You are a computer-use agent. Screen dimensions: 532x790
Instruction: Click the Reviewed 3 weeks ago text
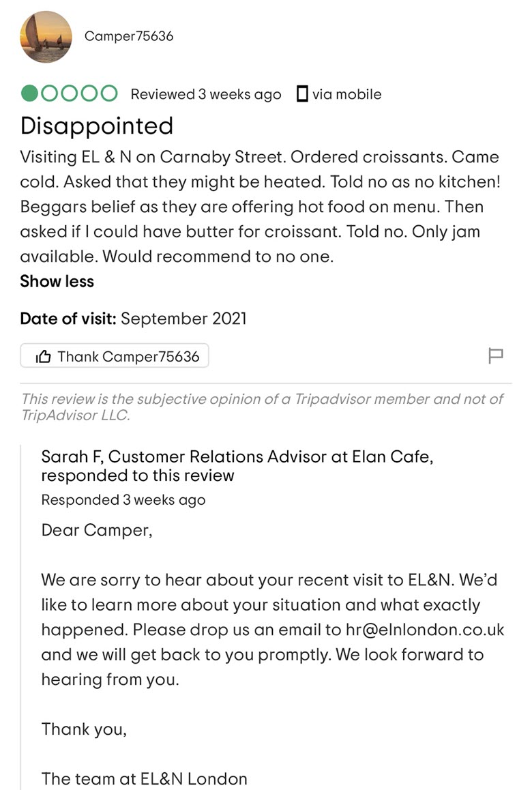coord(206,94)
